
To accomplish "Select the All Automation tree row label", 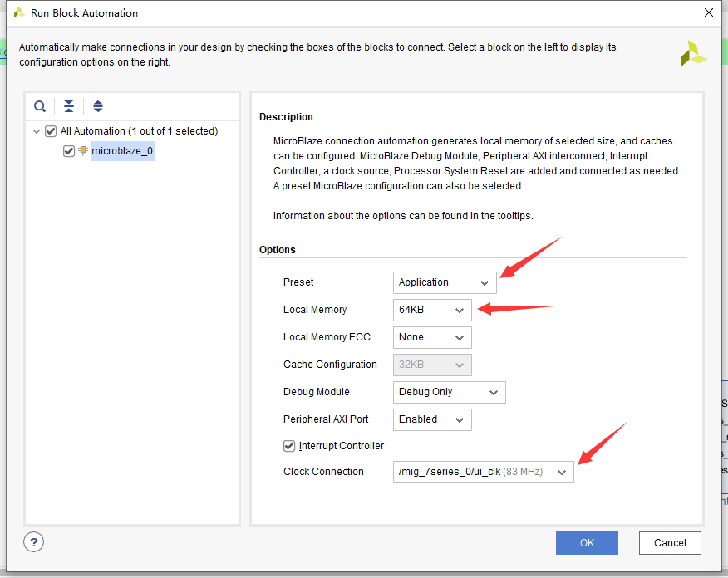I will 140,131.
